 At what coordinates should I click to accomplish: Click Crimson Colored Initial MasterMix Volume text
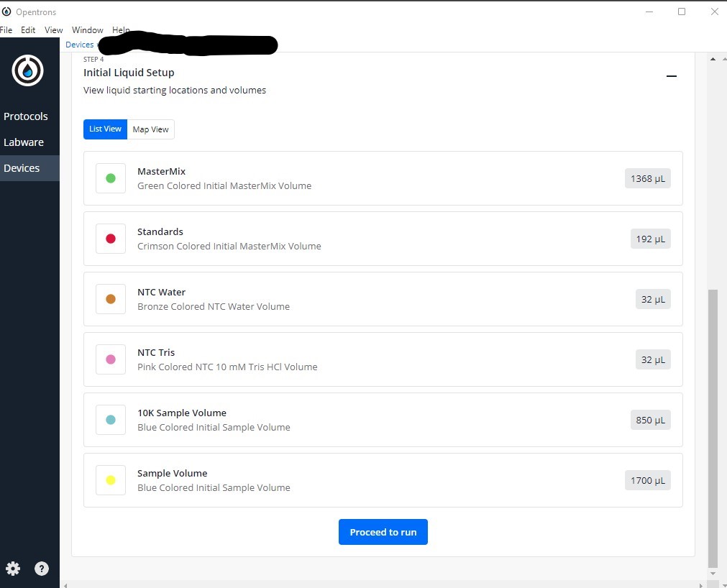[229, 246]
